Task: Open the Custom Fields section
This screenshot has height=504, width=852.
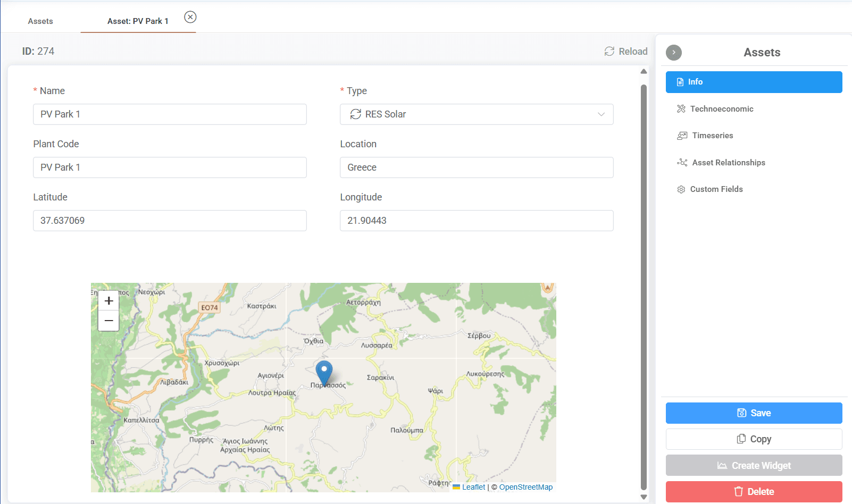Action: 754,189
